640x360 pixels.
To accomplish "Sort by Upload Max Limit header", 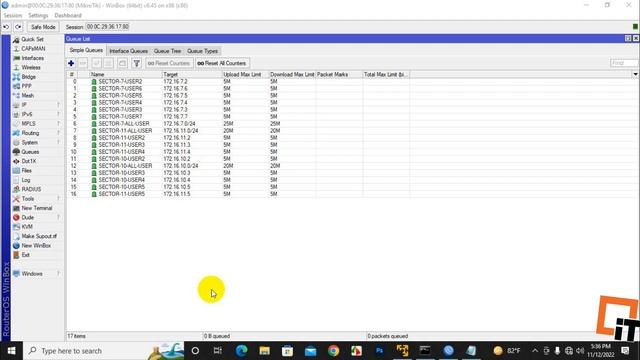I will [245, 74].
